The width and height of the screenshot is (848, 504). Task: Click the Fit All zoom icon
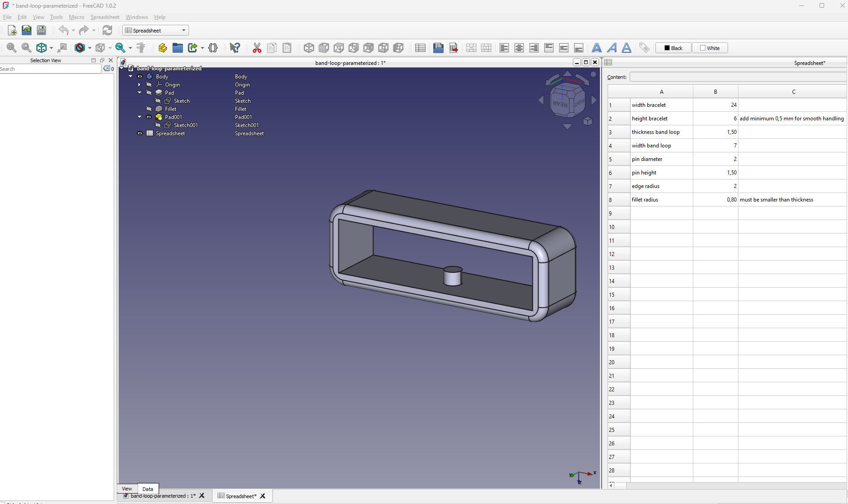12,48
